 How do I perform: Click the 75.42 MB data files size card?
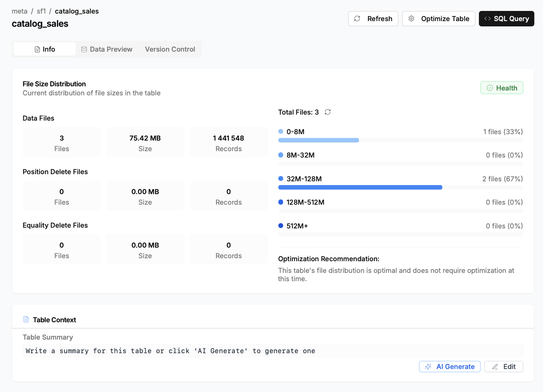tap(145, 142)
